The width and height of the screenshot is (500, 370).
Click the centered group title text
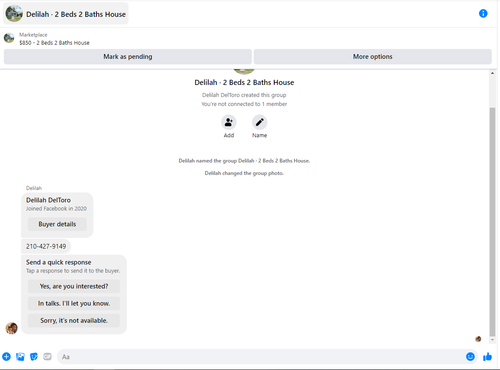[x=244, y=82]
